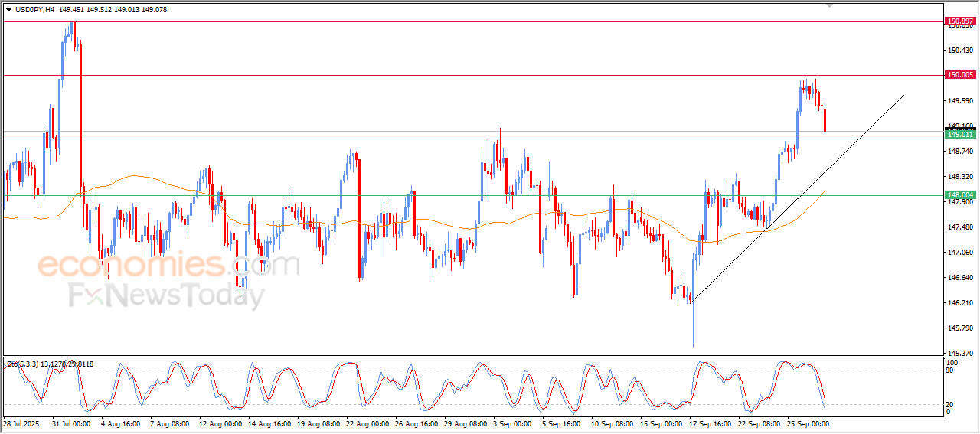This screenshot has width=980, height=434.
Task: Click the 147.060 price axis value
Action: point(960,252)
